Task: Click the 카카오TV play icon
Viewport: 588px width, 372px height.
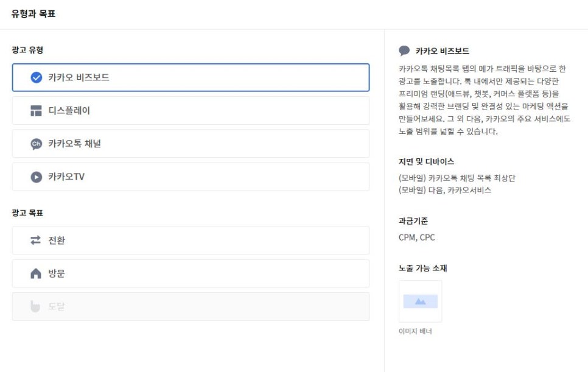Action: pyautogui.click(x=37, y=177)
